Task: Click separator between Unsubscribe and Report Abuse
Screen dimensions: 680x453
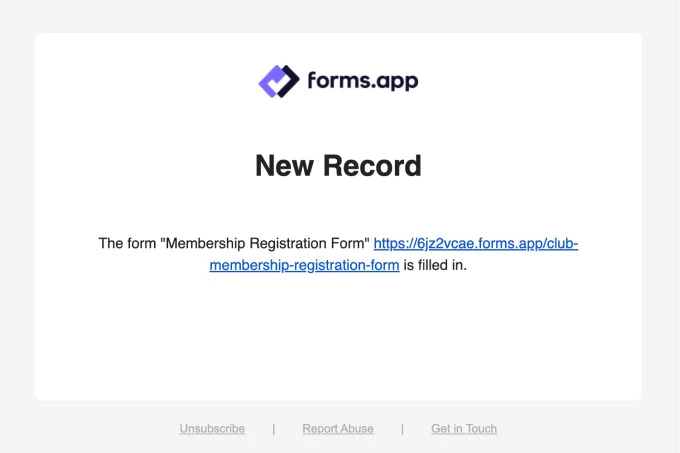Action: (x=274, y=429)
